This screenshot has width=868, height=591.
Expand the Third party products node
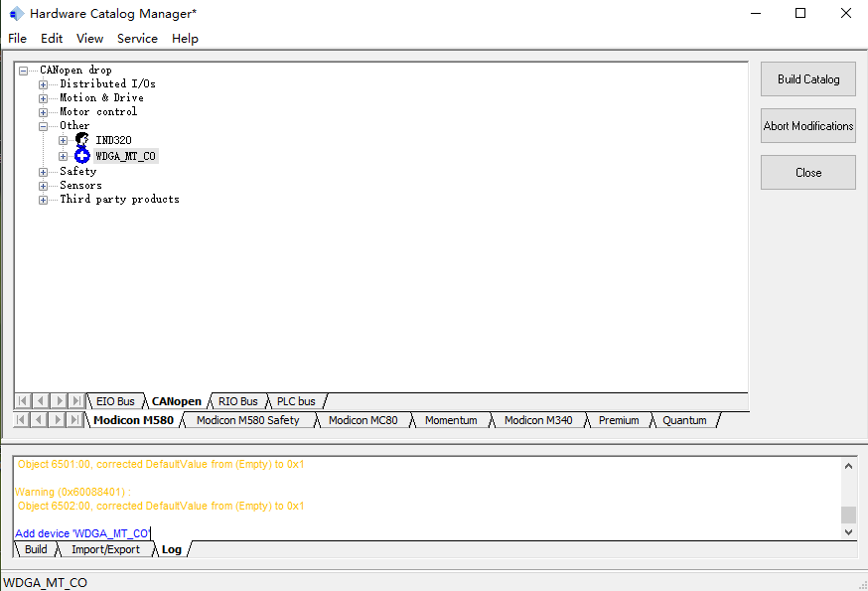pos(43,200)
